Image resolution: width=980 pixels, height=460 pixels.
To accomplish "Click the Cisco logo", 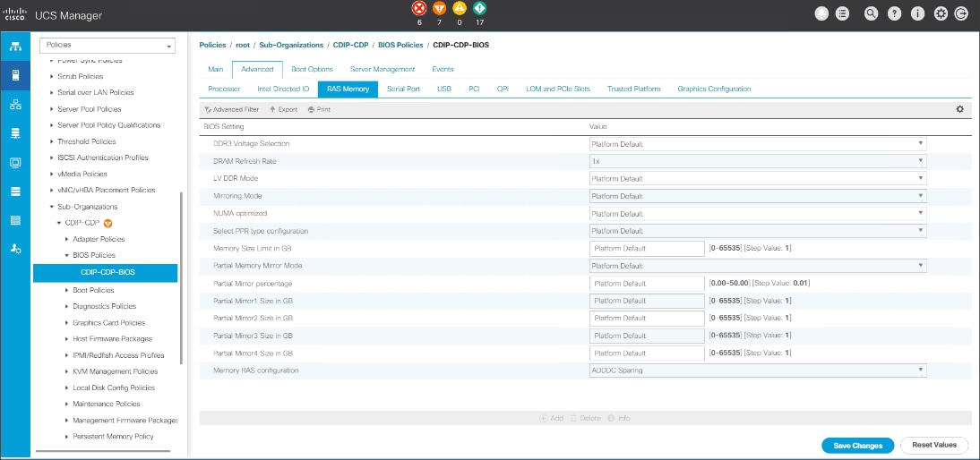I will tap(15, 15).
